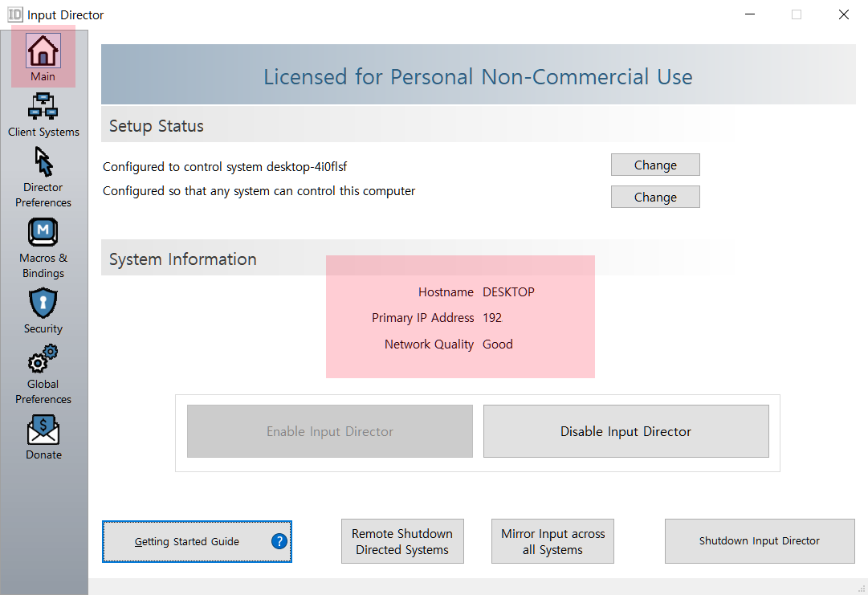Select the Network Quality value Good
This screenshot has height=595, width=868.
click(x=498, y=344)
